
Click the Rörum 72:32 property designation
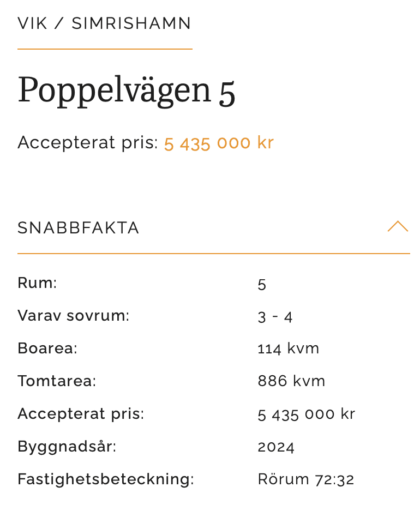point(306,479)
